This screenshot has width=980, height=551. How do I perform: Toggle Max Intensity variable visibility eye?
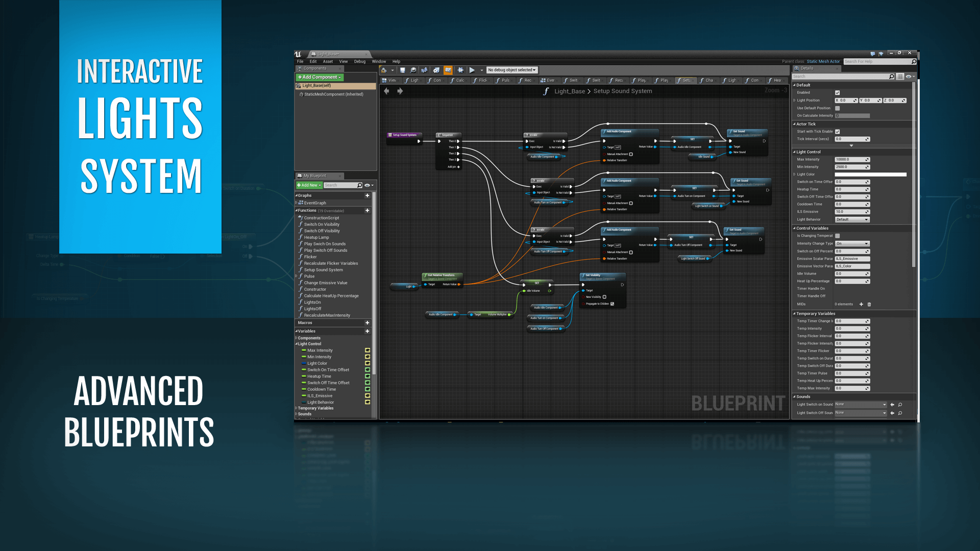coord(367,350)
